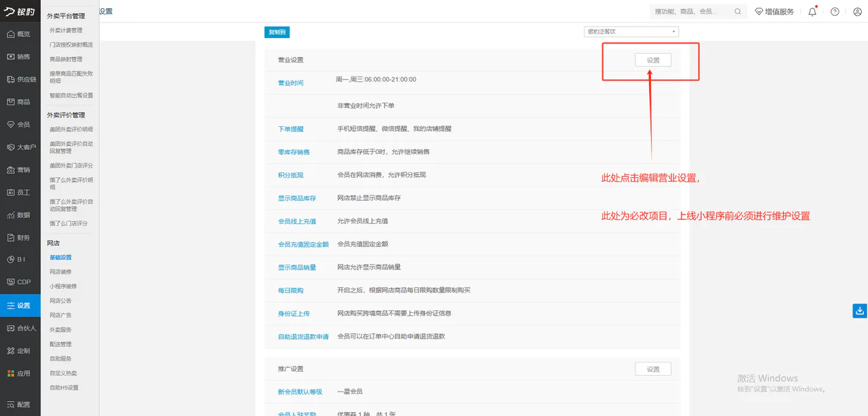Open 销售 sales section in the sidebar

(x=20, y=56)
